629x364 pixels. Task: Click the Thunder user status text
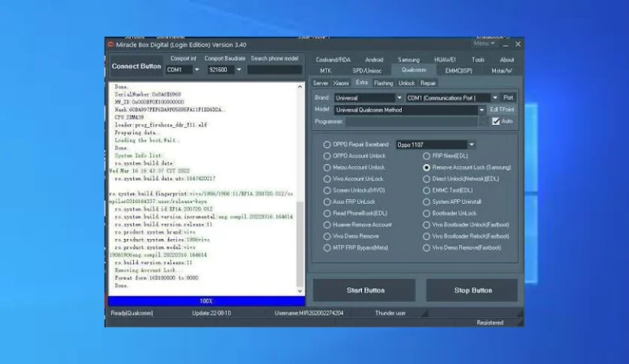pyautogui.click(x=390, y=313)
